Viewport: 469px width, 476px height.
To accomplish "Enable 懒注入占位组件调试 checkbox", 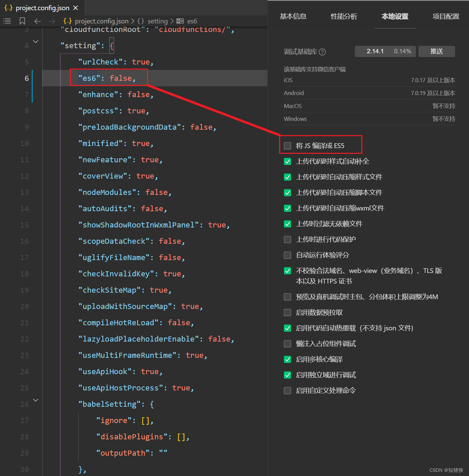I will point(288,344).
